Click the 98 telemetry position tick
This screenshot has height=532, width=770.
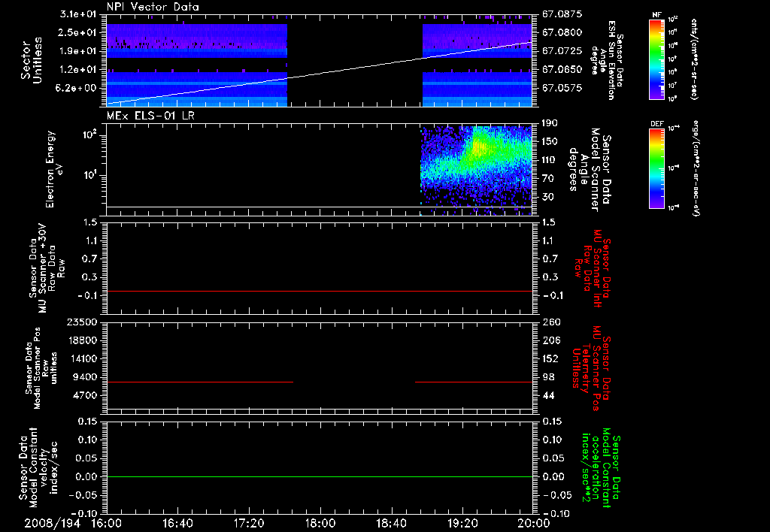(x=547, y=377)
